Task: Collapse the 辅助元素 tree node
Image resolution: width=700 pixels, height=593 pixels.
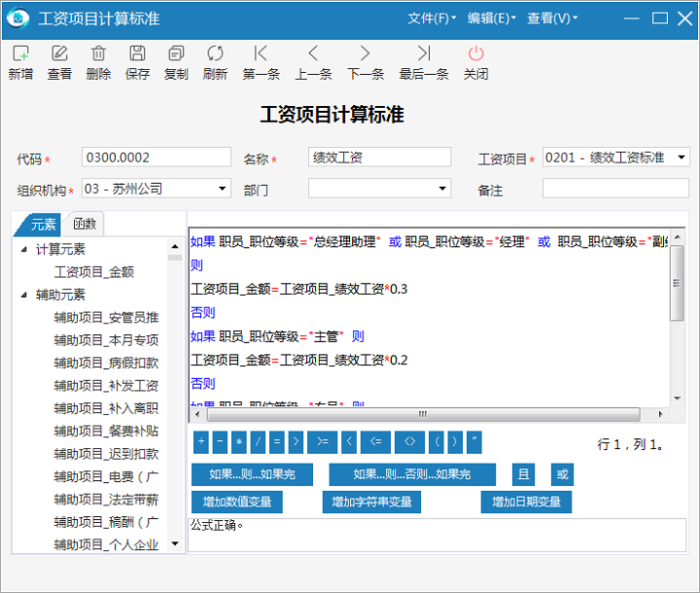Action: (x=24, y=295)
